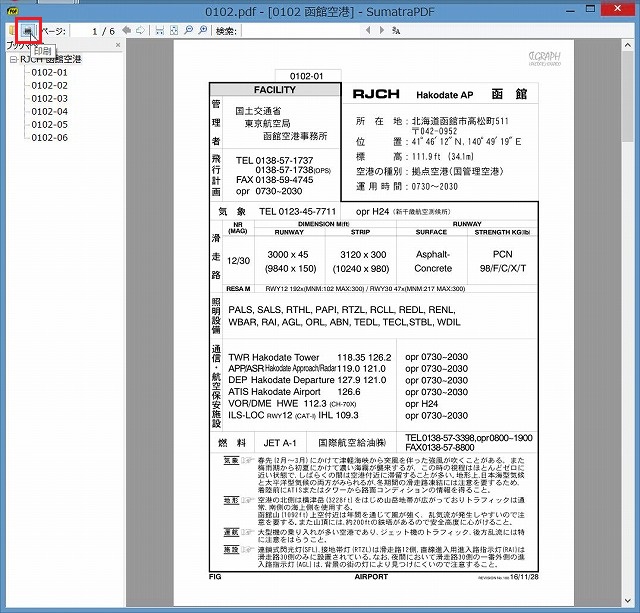Select the RJCH 函館空港 bookmark
Image resolution: width=640 pixels, height=613 pixels.
click(51, 60)
